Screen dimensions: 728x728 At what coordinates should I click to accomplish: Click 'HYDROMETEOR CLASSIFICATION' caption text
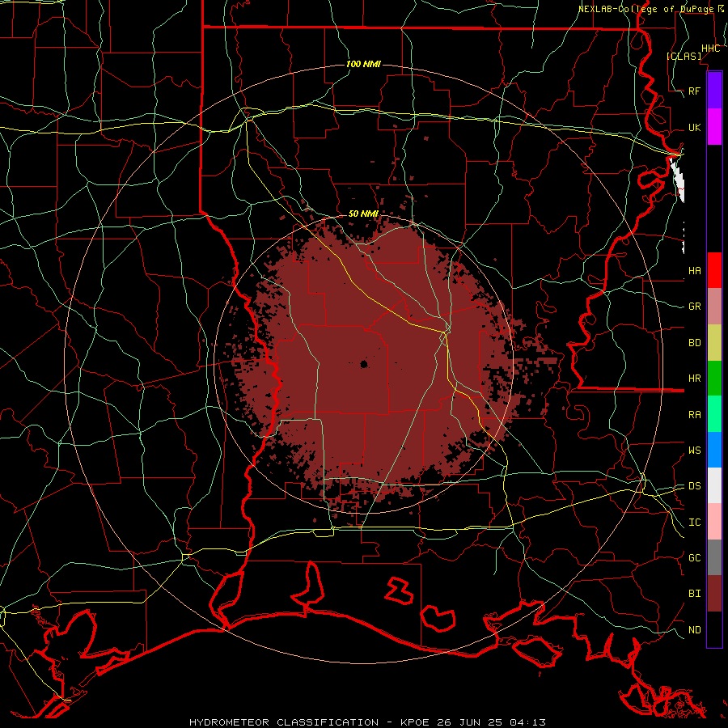pos(284,722)
